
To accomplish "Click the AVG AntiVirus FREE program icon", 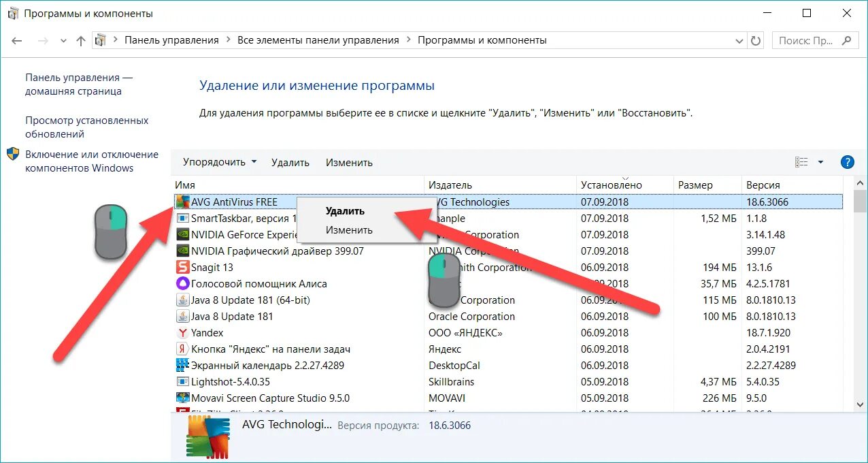I will point(182,202).
